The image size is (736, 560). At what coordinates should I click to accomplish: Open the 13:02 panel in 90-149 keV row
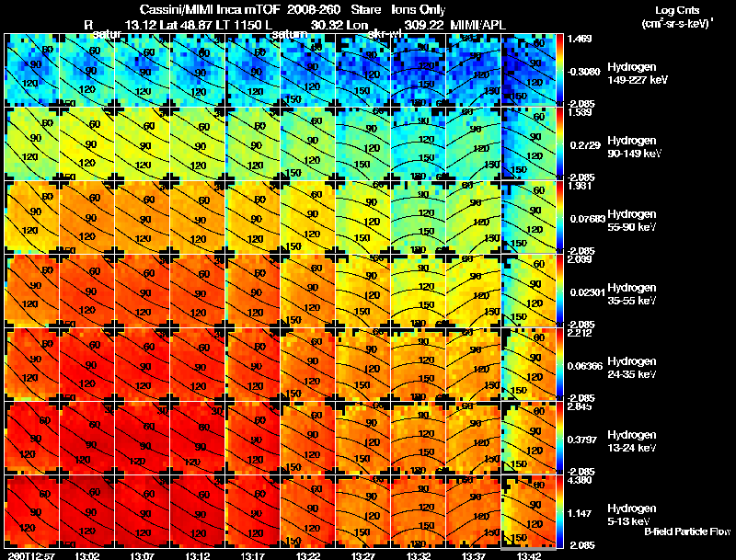pyautogui.click(x=86, y=144)
